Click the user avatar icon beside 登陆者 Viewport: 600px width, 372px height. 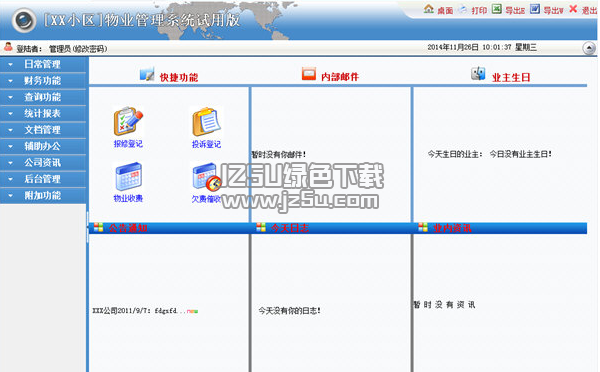click(8, 47)
